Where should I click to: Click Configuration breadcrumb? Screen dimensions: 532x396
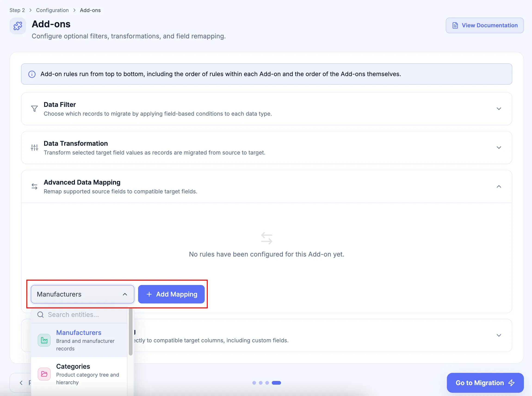53,10
